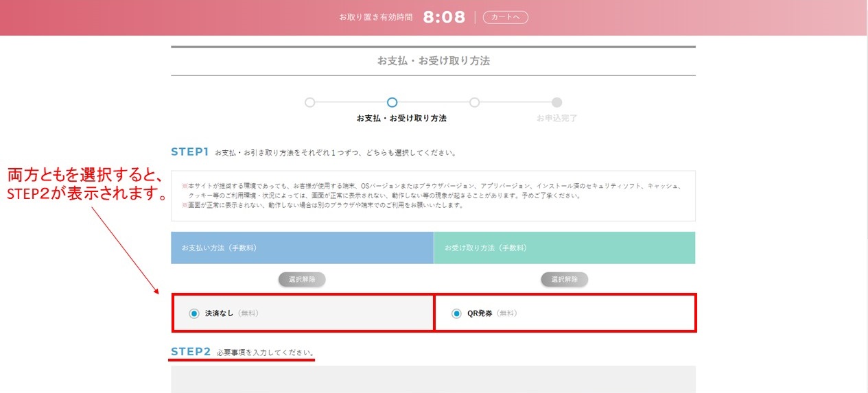Click the 8:08 countdown timer
The width and height of the screenshot is (868, 393).
click(444, 17)
